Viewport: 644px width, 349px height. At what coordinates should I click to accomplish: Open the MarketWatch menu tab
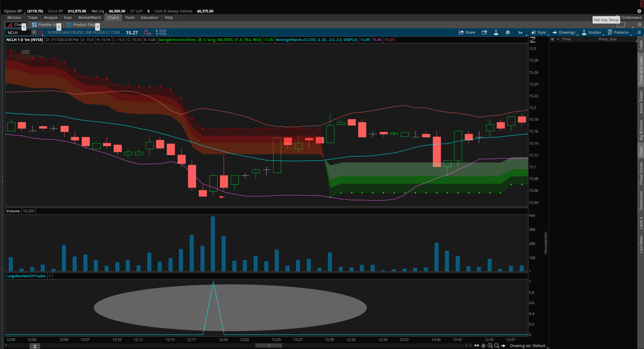[89, 18]
